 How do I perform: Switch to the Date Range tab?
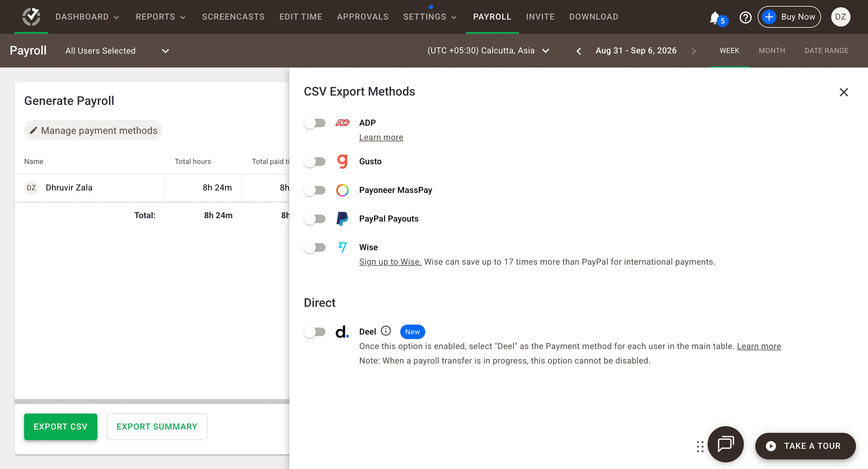(826, 51)
